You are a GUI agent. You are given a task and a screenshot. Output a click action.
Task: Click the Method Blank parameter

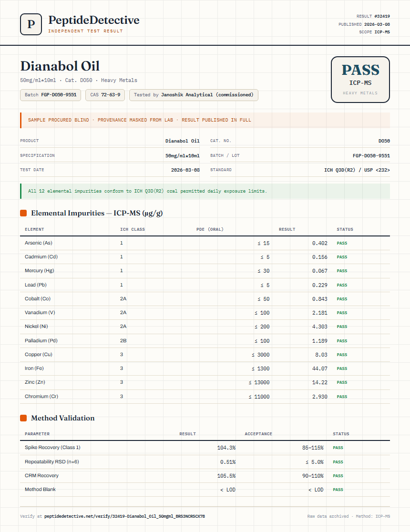click(40, 489)
